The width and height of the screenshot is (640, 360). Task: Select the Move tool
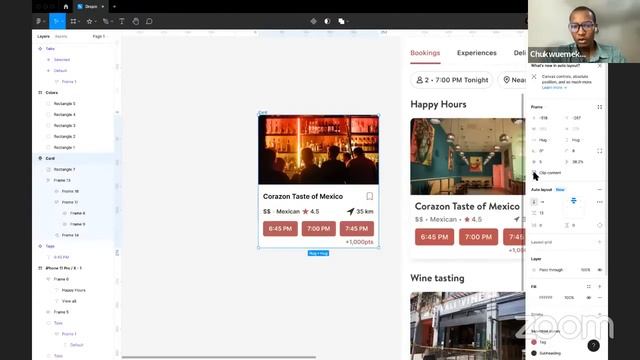pyautogui.click(x=56, y=21)
